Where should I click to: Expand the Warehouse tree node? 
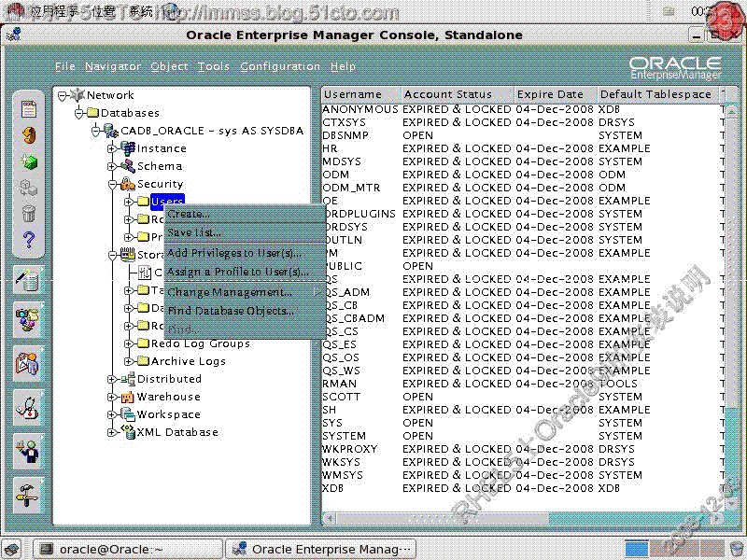tap(111, 398)
